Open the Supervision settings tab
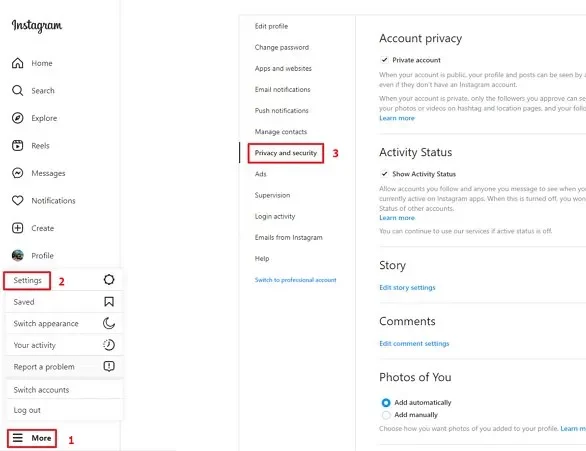The height and width of the screenshot is (451, 586). click(x=272, y=195)
